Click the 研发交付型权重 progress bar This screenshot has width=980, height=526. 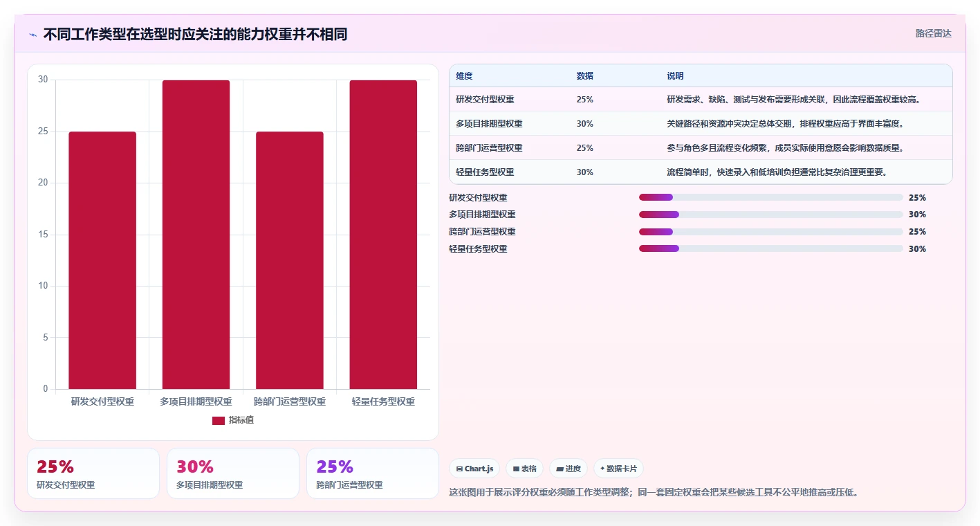[771, 197]
